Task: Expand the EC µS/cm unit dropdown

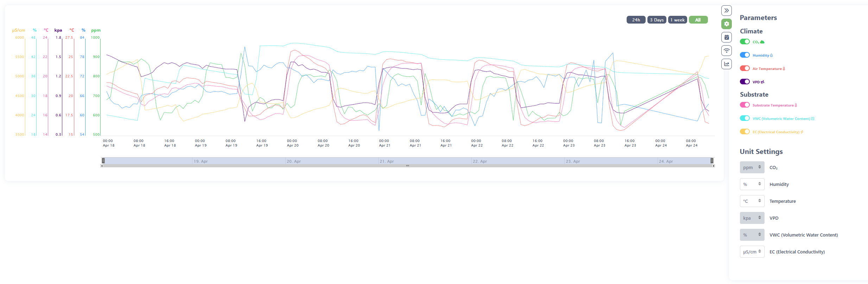Action: (752, 252)
